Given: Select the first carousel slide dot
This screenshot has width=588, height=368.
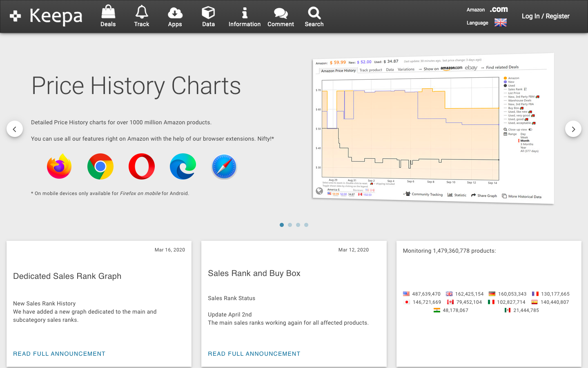Looking at the screenshot, I should coord(282,225).
